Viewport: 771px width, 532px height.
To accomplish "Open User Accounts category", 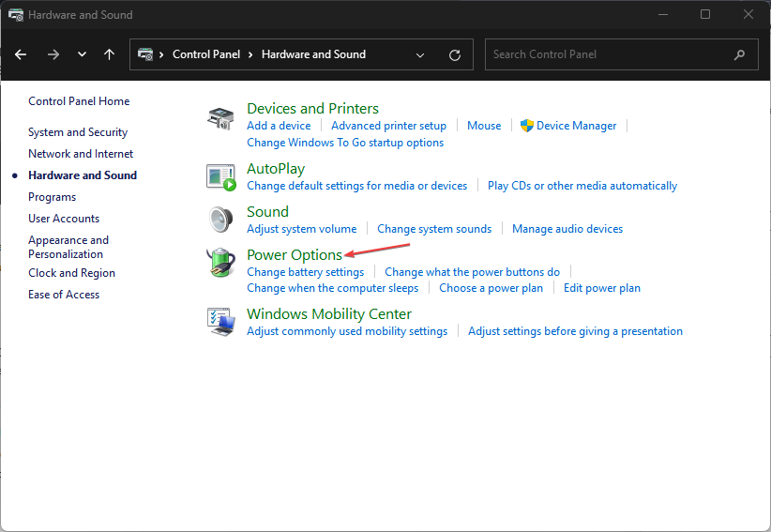I will 64,219.
